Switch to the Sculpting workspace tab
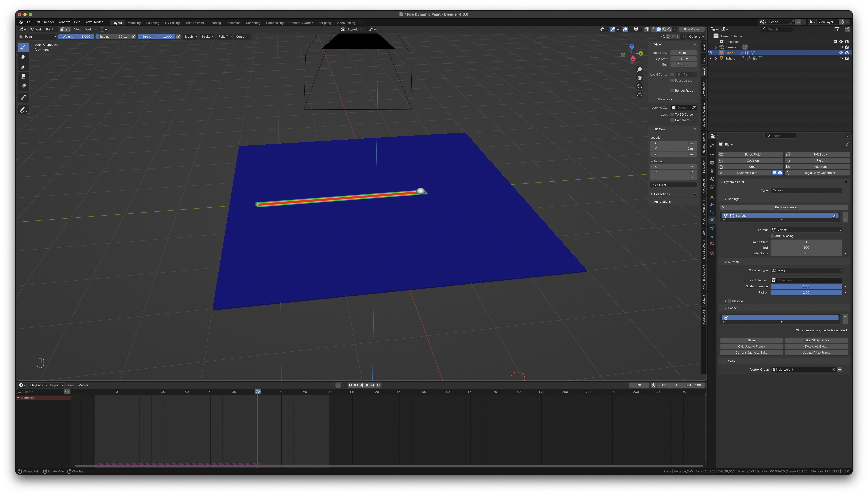 click(153, 23)
